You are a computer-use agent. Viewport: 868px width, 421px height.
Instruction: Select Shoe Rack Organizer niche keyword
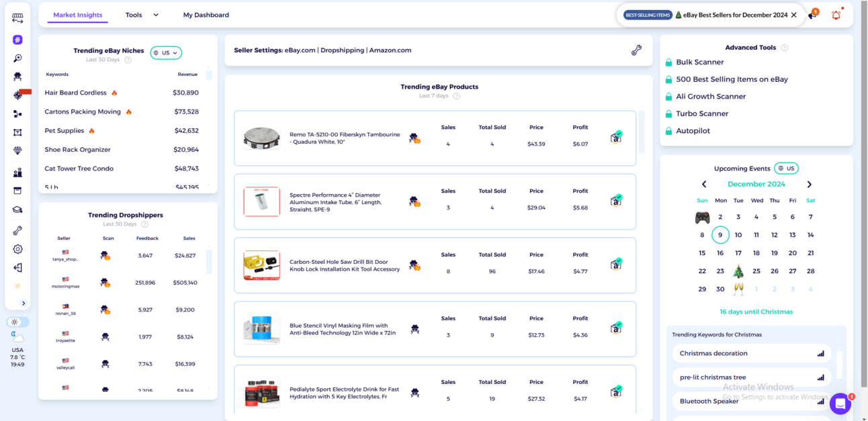(x=78, y=150)
